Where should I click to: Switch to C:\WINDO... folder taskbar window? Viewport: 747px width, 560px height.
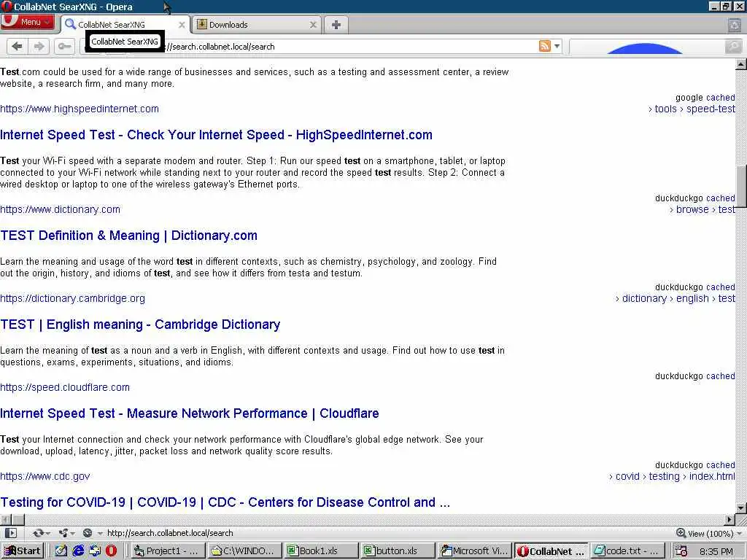click(x=244, y=551)
